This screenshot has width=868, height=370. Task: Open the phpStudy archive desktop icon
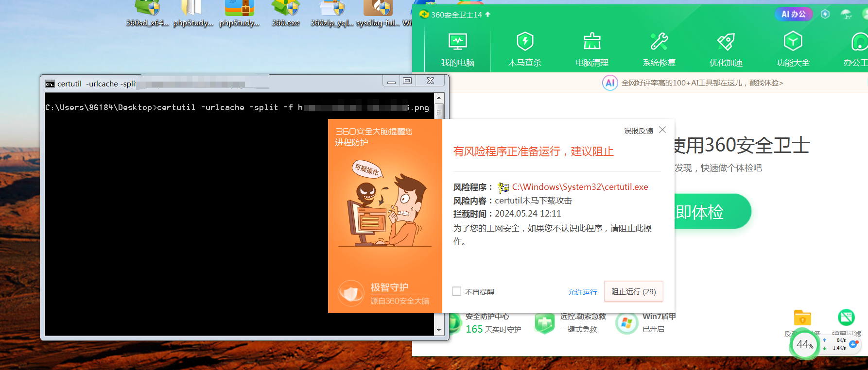coord(240,13)
